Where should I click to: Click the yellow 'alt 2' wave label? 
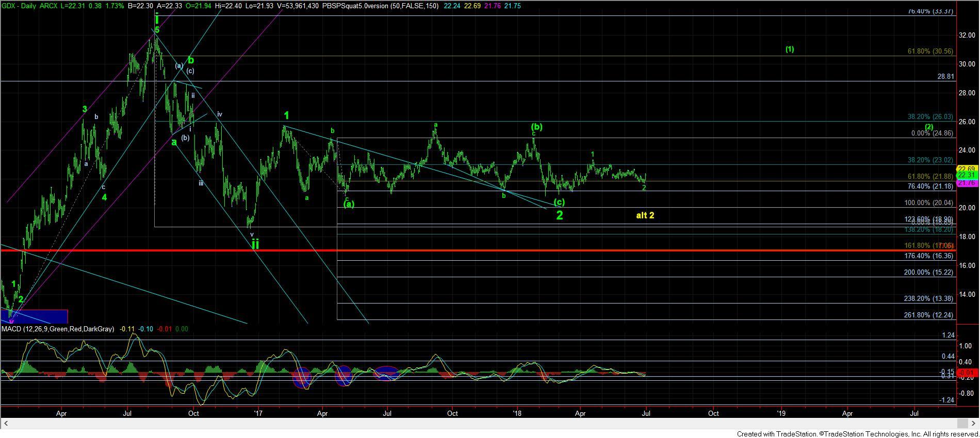coord(645,215)
